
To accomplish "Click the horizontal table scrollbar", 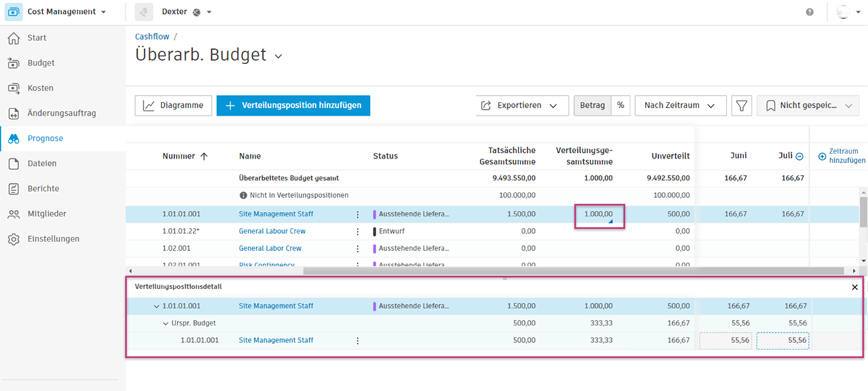I will click(x=573, y=271).
